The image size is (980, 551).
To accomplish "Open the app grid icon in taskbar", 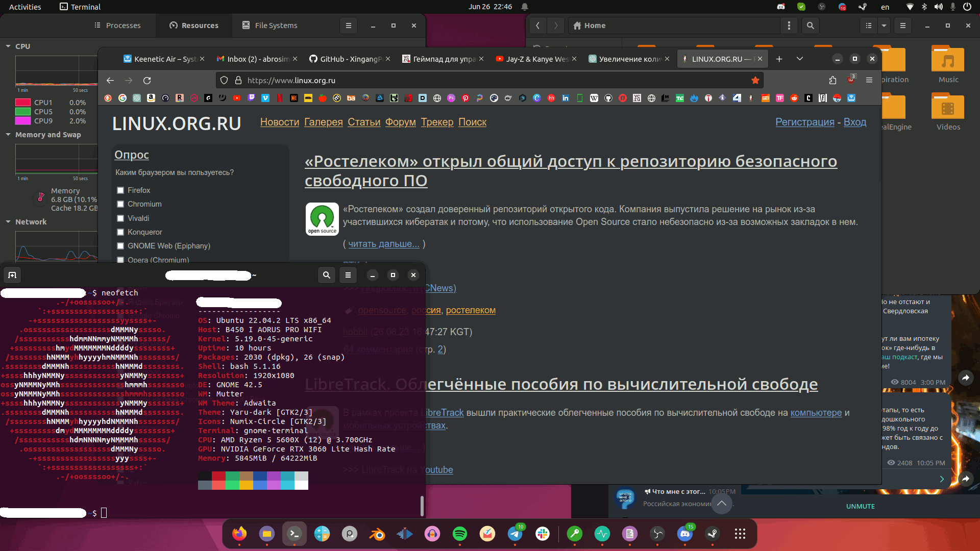I will [740, 534].
